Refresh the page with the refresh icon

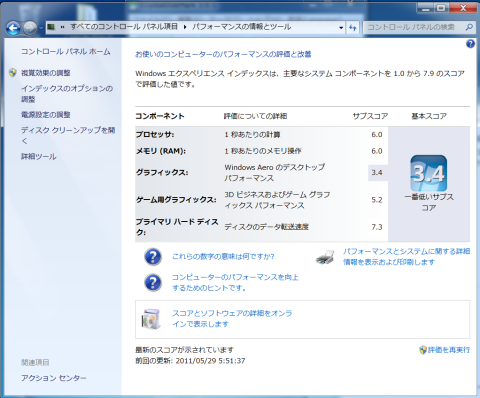point(353,27)
